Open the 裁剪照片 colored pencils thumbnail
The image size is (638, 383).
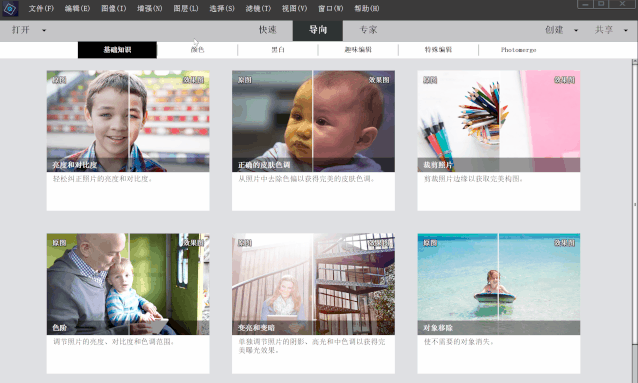(499, 121)
